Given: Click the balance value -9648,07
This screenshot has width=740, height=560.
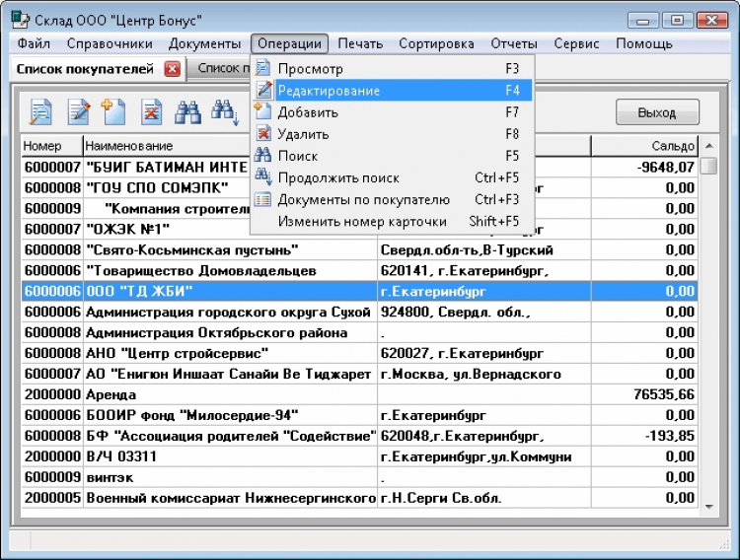Looking at the screenshot, I should tap(665, 167).
